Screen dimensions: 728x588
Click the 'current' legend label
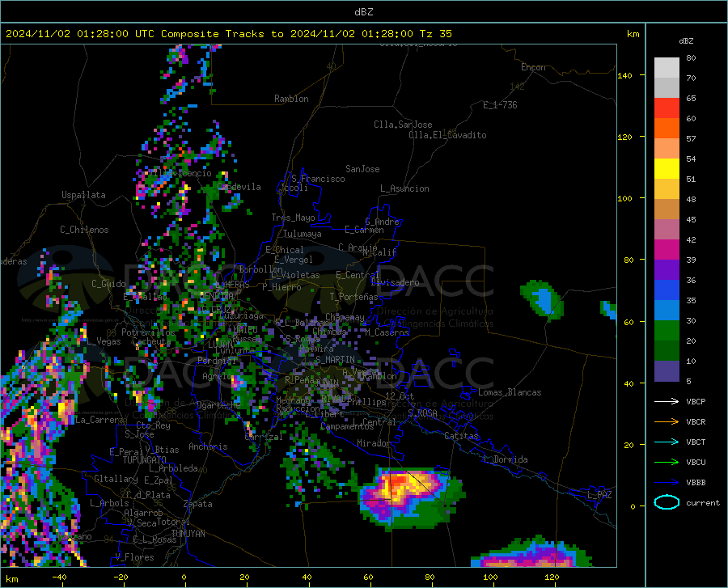[703, 502]
